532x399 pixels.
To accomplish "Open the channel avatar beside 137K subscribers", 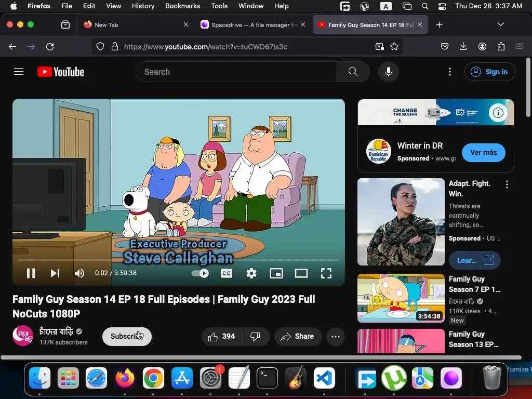I will tap(23, 336).
